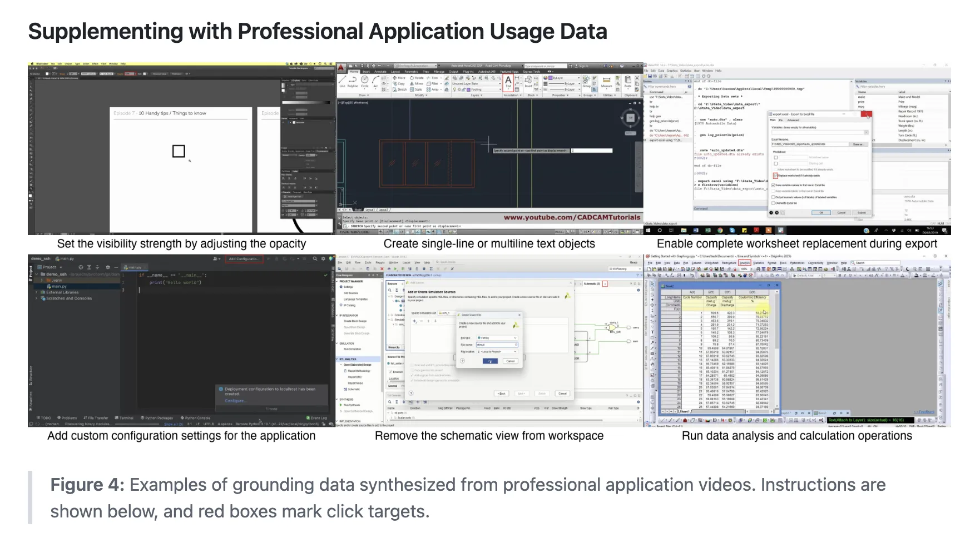Open Chrome from the Windows taskbar
This screenshot has height=538, width=980.
point(720,230)
